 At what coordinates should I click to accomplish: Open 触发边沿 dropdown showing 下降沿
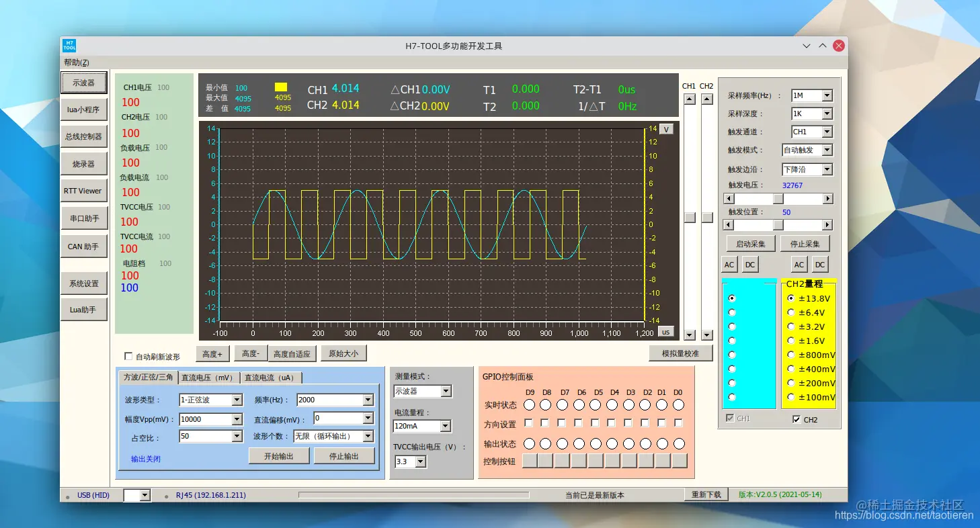(827, 170)
